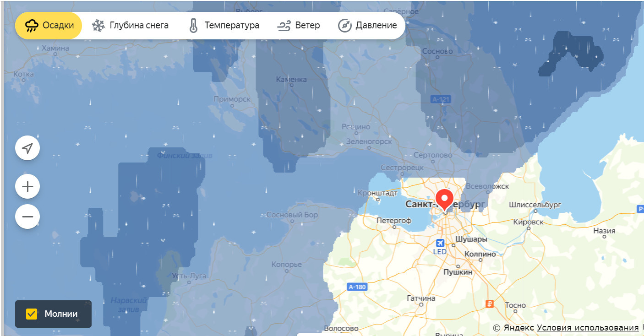Image resolution: width=644 pixels, height=336 pixels.
Task: Open the Температура temperature layer
Action: pos(224,25)
